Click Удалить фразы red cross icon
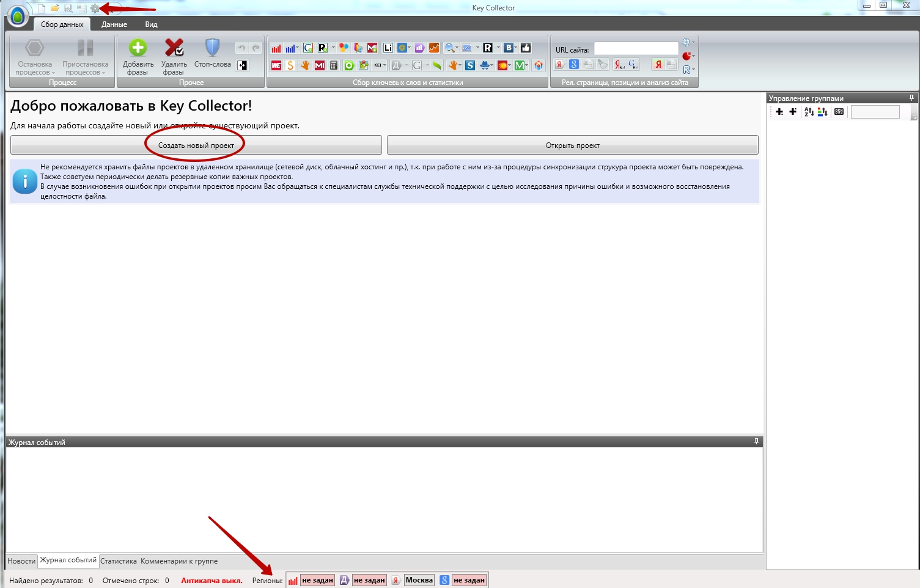Viewport: 920px width, 588px height. coord(174,48)
